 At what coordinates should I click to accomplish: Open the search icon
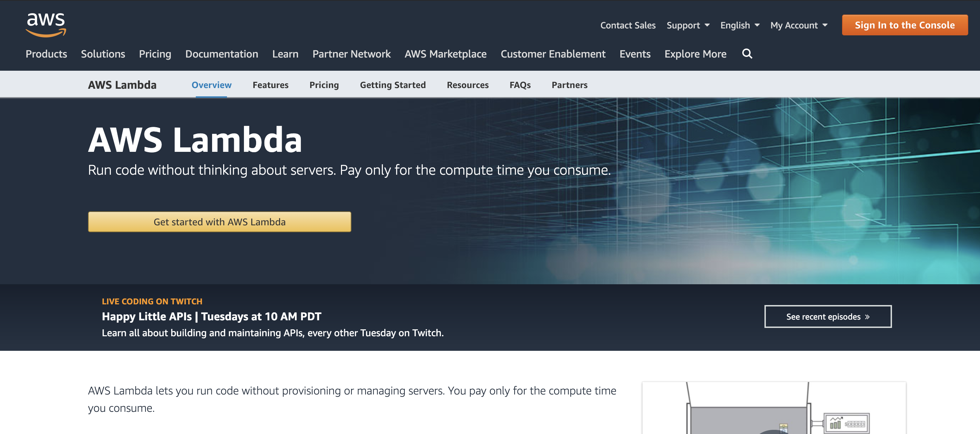747,53
